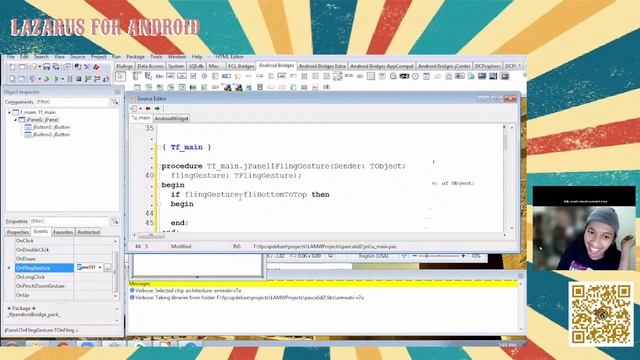
Task: Click the Open file toolbar icon
Action: tap(32, 67)
